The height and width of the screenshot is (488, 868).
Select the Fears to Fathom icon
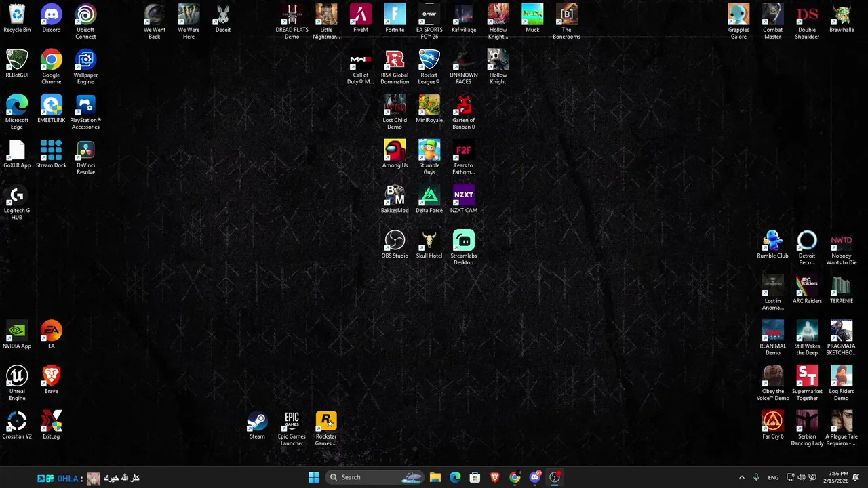tap(464, 158)
